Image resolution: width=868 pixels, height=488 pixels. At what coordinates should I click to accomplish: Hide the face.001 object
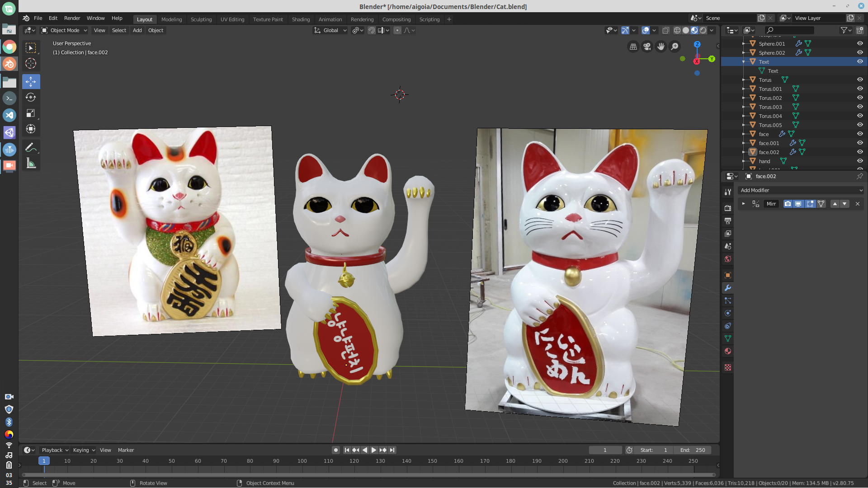point(860,143)
